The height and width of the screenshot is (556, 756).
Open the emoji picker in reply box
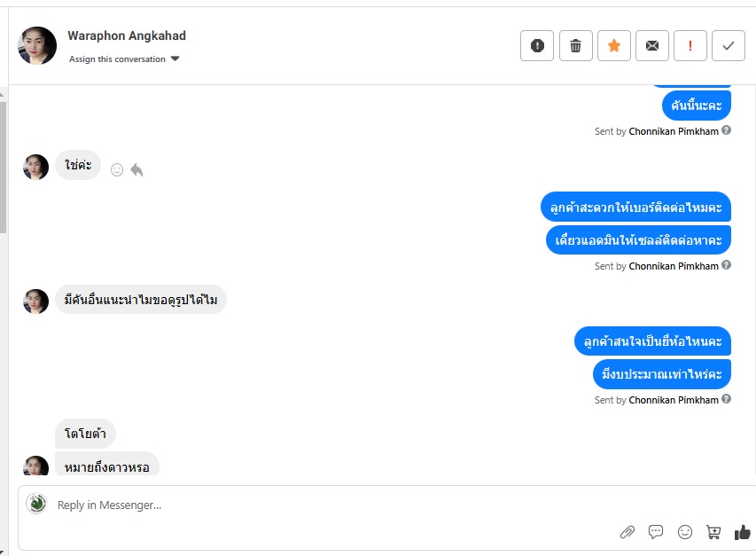coord(684,532)
